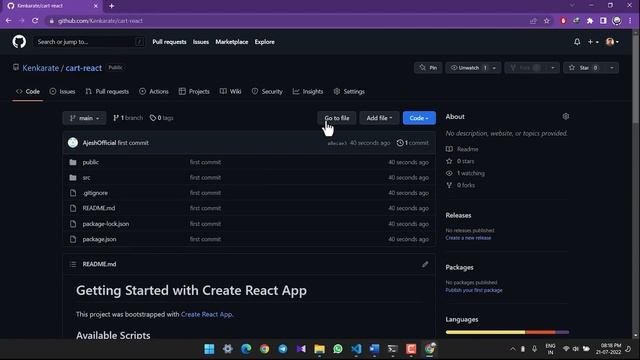Expand the Star lists dropdown arrow
The width and height of the screenshot is (640, 360).
[612, 68]
